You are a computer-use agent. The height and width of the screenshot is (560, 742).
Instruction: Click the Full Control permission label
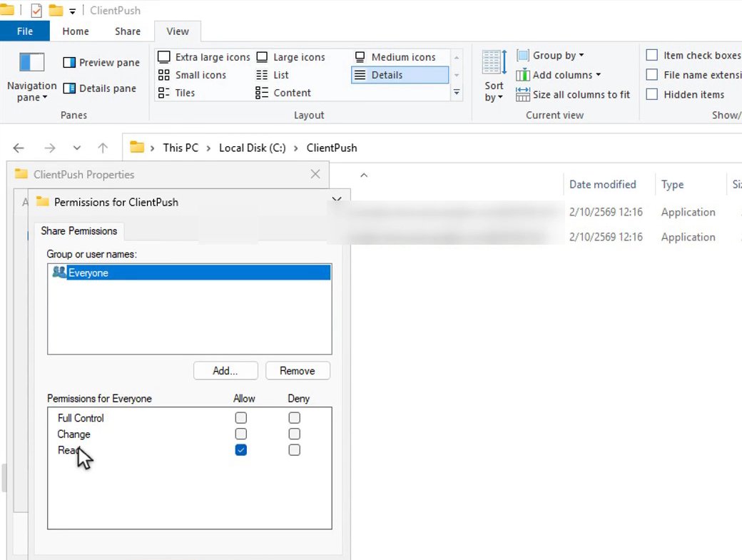[x=81, y=418]
